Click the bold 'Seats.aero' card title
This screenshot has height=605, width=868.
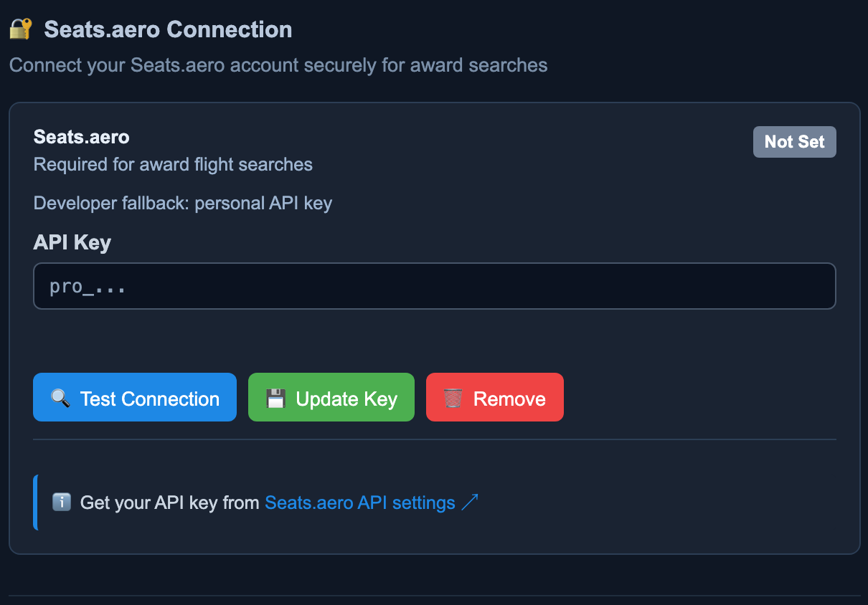coord(81,136)
